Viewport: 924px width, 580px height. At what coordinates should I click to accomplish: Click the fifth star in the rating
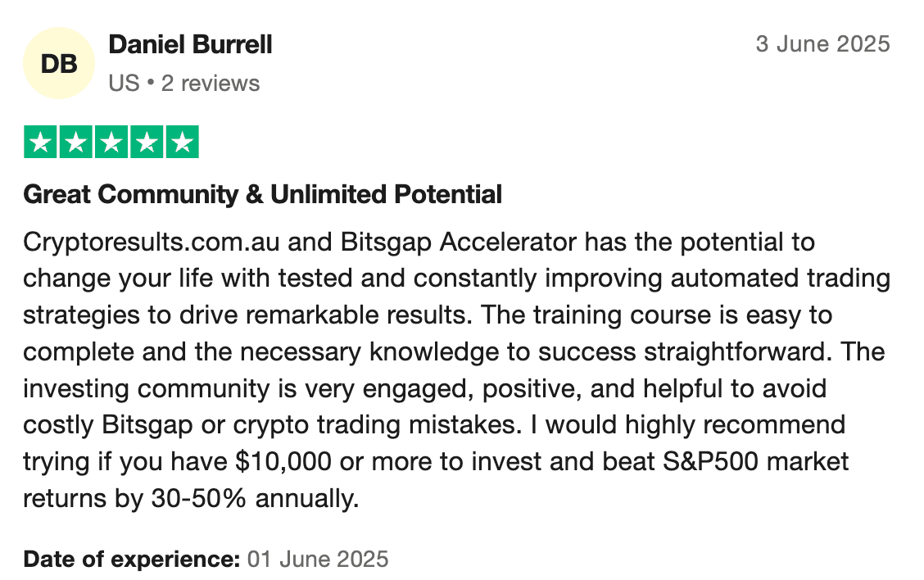pyautogui.click(x=182, y=143)
